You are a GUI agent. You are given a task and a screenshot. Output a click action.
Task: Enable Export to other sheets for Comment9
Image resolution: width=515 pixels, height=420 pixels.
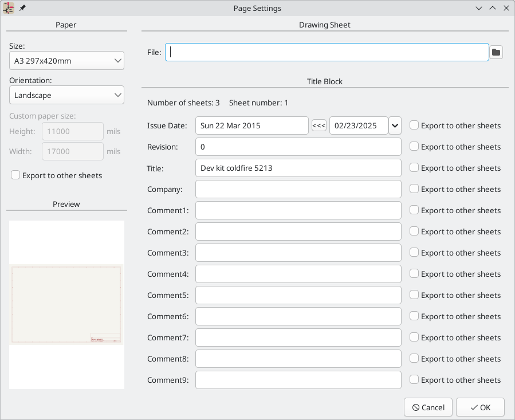coord(413,379)
